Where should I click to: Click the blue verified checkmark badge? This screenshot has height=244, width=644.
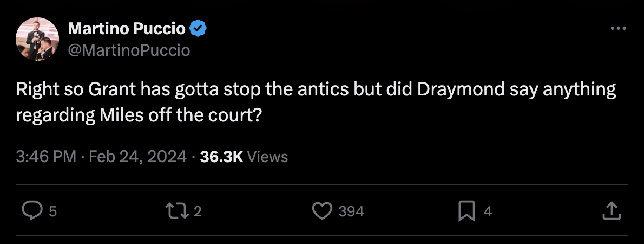(x=198, y=28)
